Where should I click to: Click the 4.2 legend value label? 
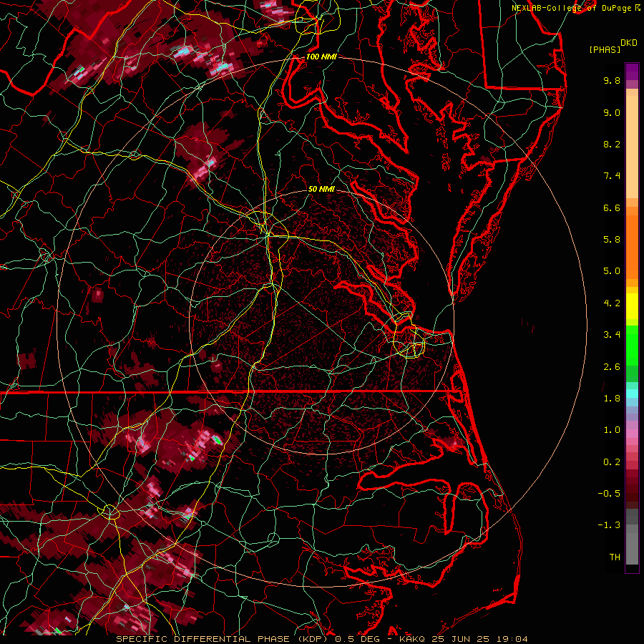click(612, 303)
